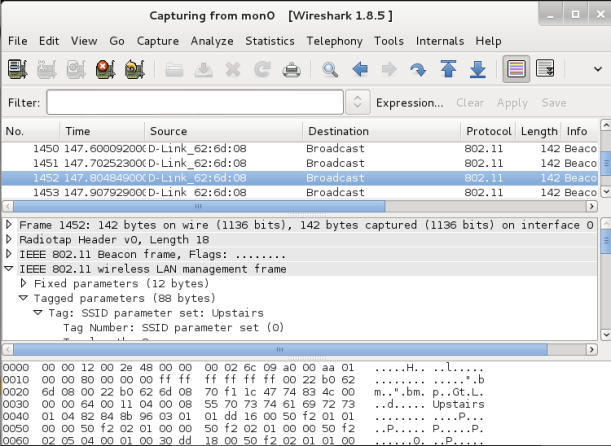Image resolution: width=611 pixels, height=446 pixels.
Task: Sort packets by the Protocol column
Action: (487, 131)
